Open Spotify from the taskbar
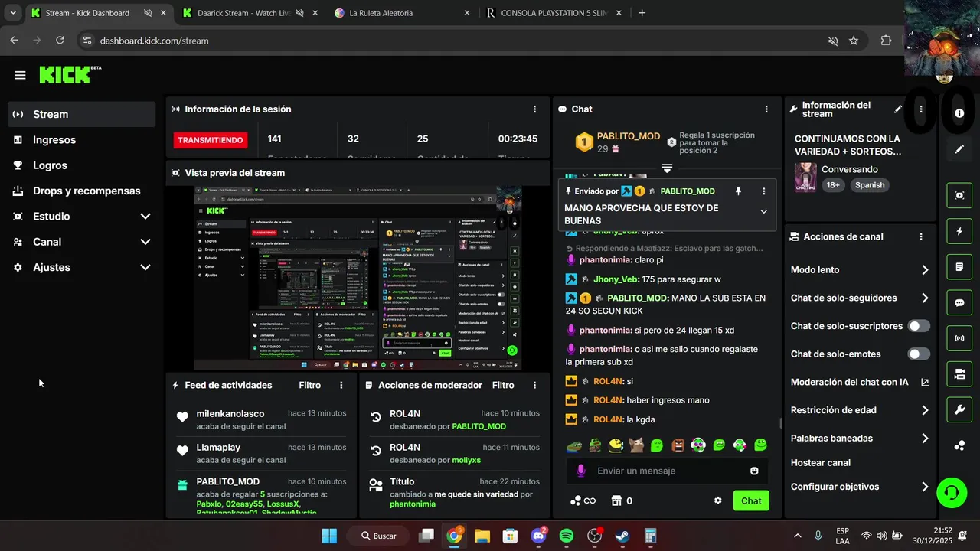The width and height of the screenshot is (980, 551). (x=567, y=536)
